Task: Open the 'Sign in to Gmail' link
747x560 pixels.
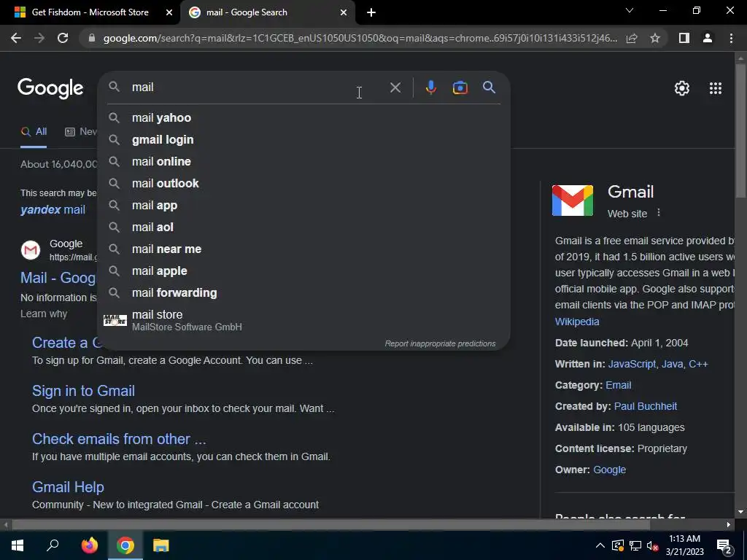Action: click(x=83, y=391)
